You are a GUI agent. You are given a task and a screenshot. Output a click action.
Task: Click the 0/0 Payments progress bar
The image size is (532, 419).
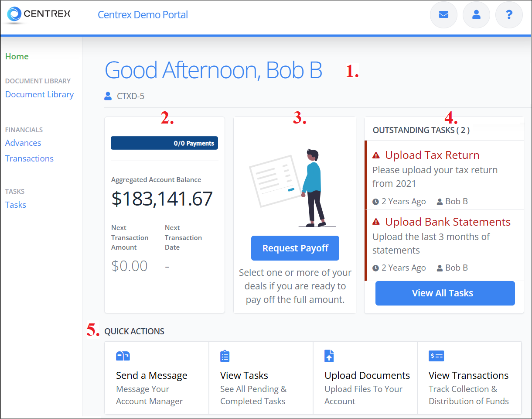pyautogui.click(x=164, y=143)
